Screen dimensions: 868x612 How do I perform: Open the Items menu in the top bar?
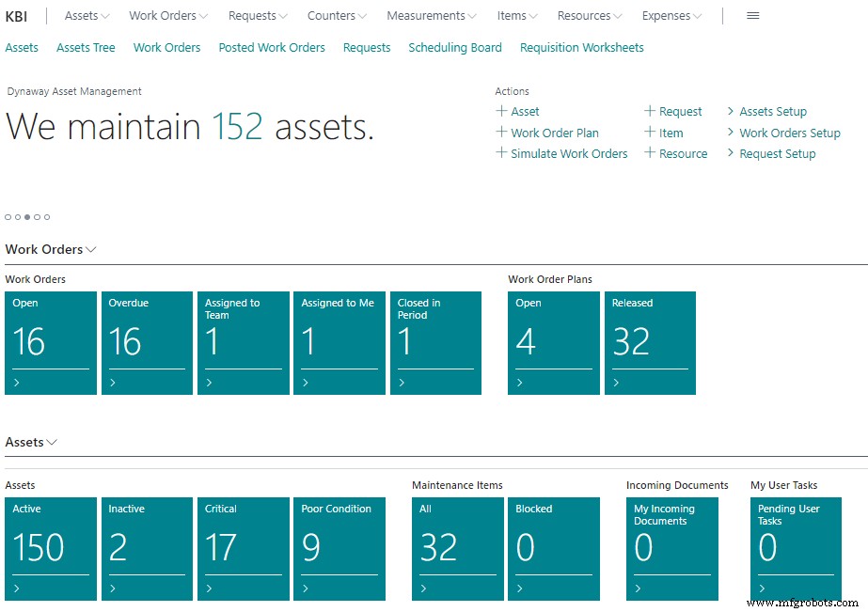point(516,15)
